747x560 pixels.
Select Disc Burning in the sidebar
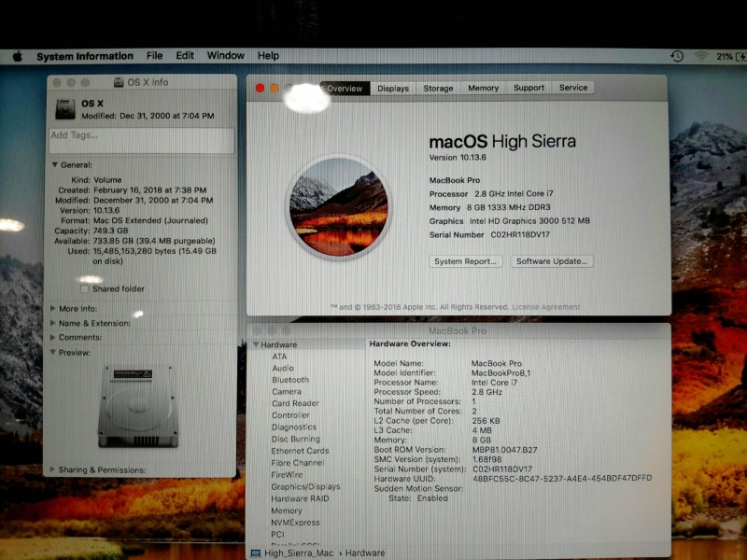[295, 439]
